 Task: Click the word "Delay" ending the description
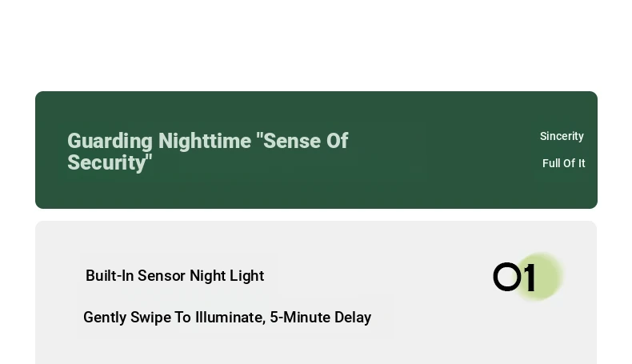pyautogui.click(x=353, y=318)
